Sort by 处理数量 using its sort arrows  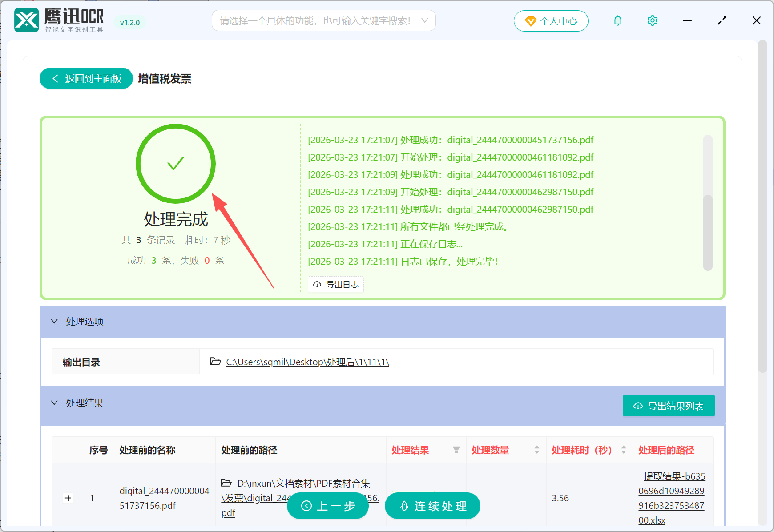click(x=536, y=450)
